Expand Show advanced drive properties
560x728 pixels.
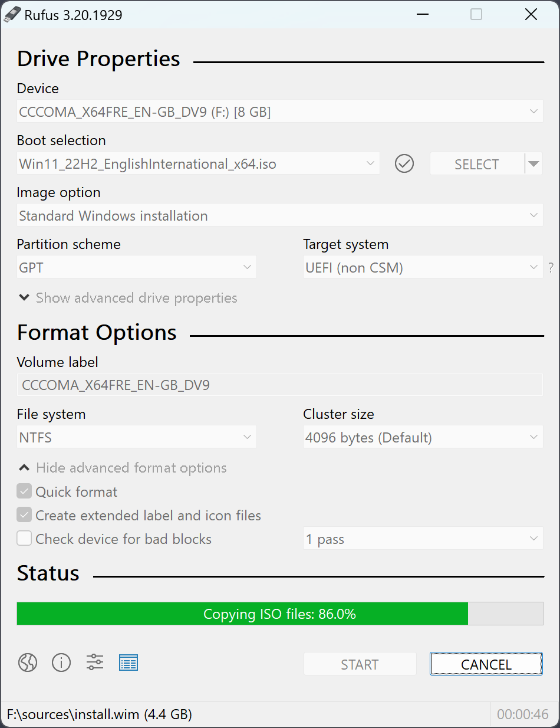(127, 298)
